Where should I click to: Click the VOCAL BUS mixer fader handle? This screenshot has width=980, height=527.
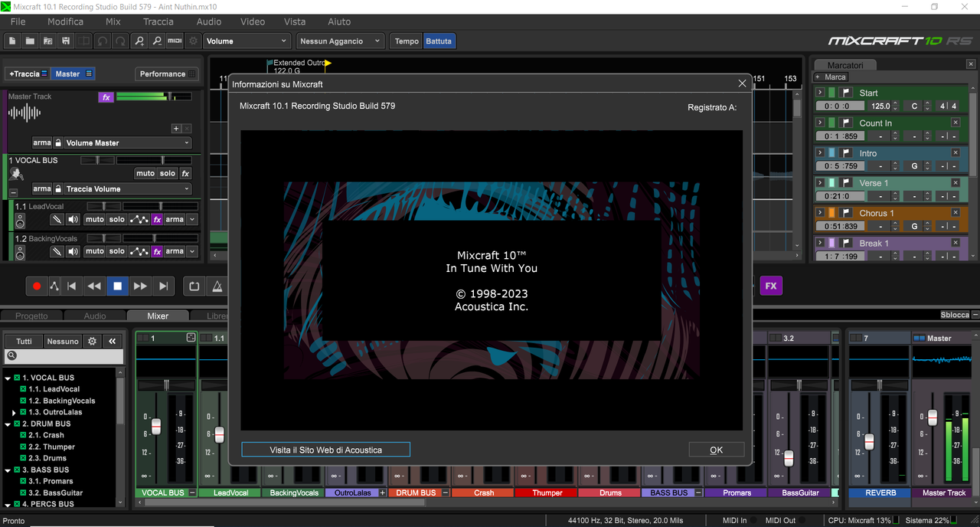pyautogui.click(x=156, y=427)
